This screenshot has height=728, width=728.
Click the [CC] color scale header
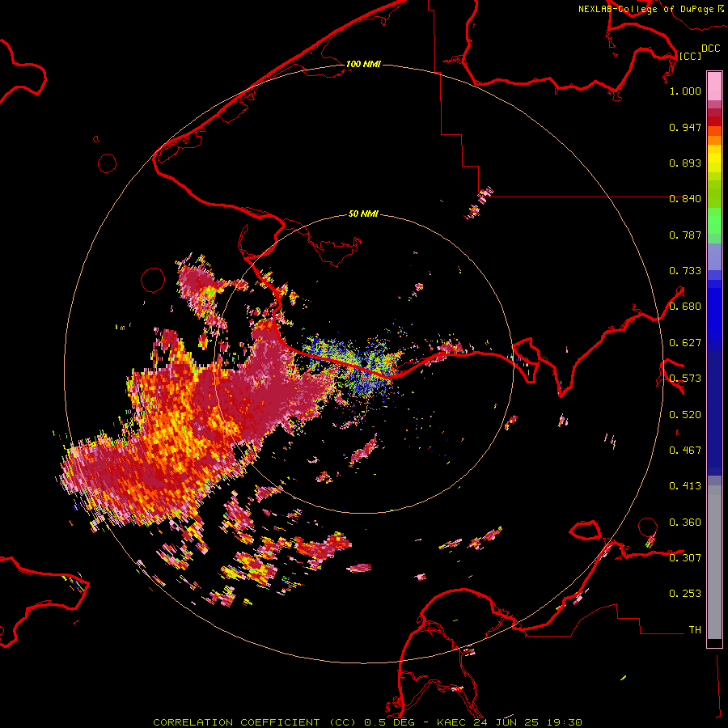690,56
